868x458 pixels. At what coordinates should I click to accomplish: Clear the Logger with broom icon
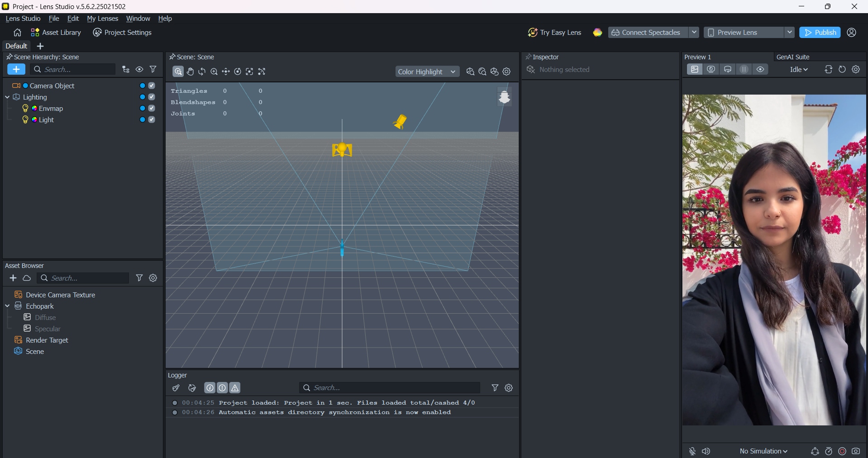click(x=176, y=388)
